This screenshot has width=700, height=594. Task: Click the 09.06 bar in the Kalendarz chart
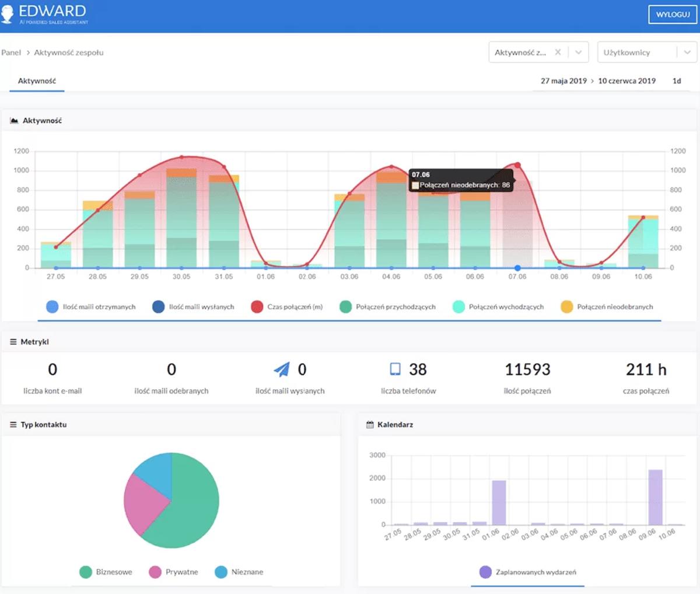pyautogui.click(x=656, y=497)
